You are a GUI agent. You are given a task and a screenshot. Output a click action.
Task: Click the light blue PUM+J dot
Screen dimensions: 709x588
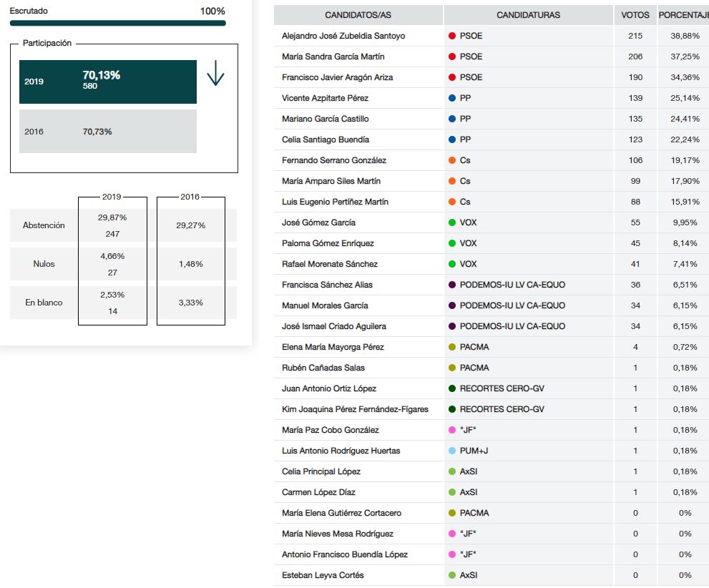pyautogui.click(x=451, y=451)
